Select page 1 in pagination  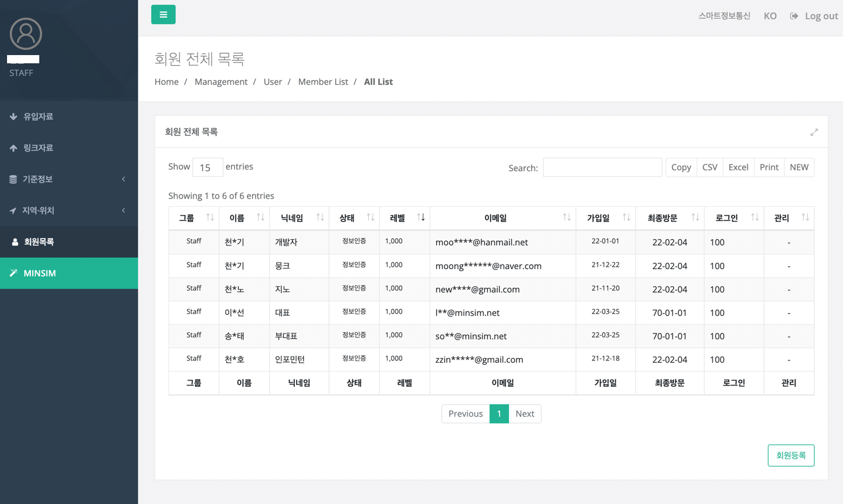click(499, 414)
